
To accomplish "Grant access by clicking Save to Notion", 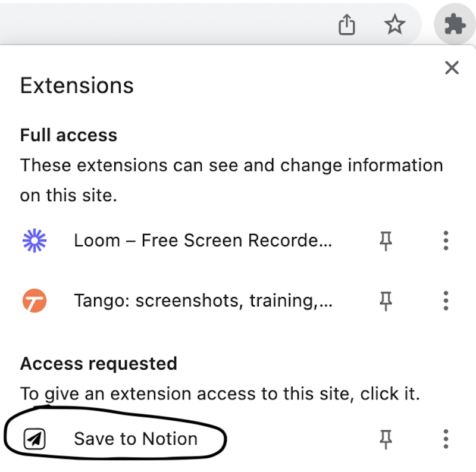I will click(x=136, y=439).
